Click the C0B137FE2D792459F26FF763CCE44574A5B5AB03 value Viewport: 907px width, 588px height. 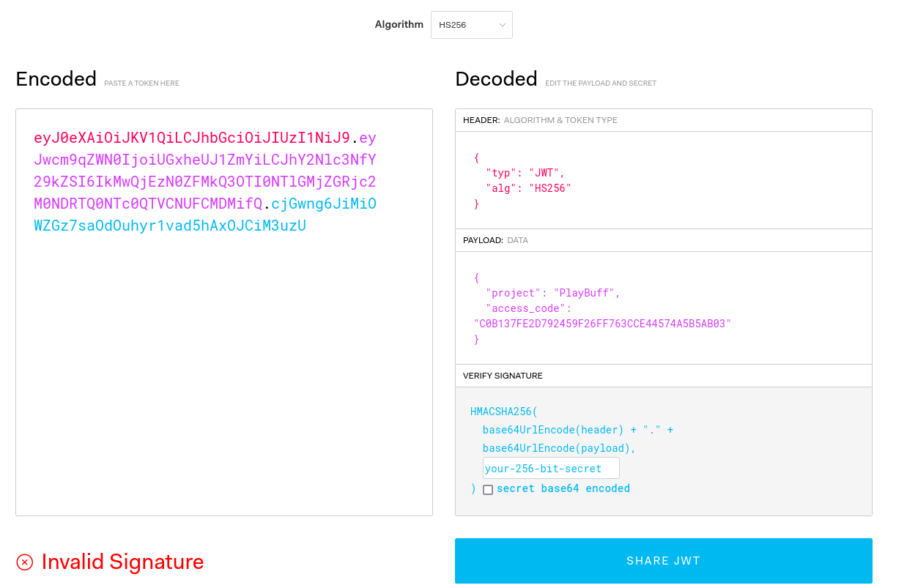pos(602,324)
